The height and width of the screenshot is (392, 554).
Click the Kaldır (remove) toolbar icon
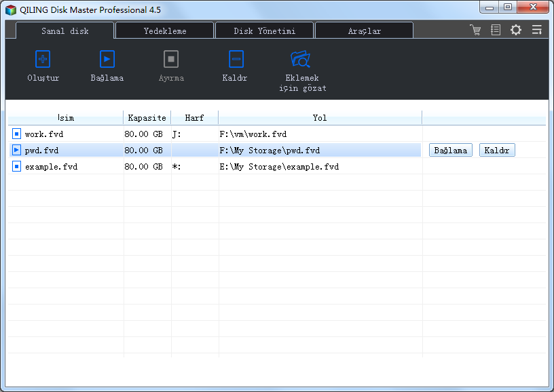236,59
